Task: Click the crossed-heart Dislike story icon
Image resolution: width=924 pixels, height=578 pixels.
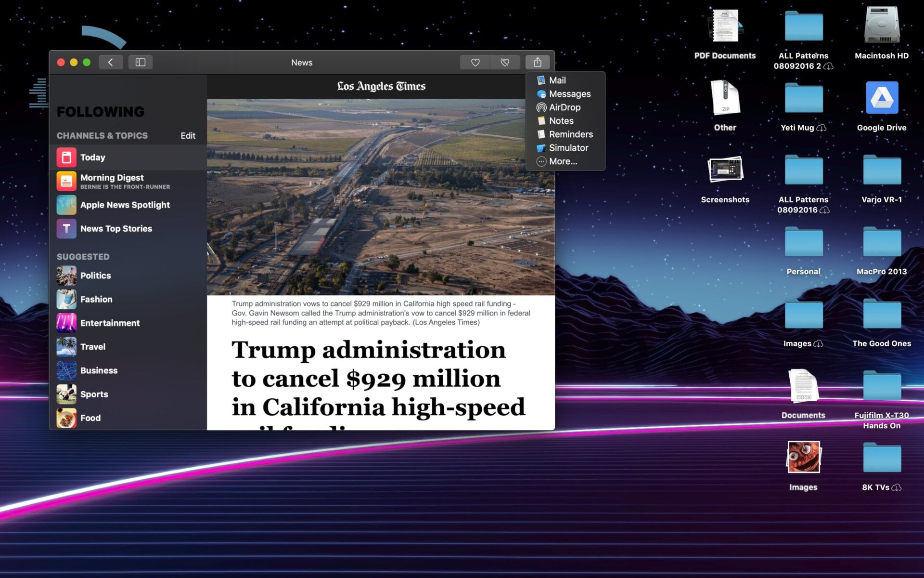Action: point(504,62)
